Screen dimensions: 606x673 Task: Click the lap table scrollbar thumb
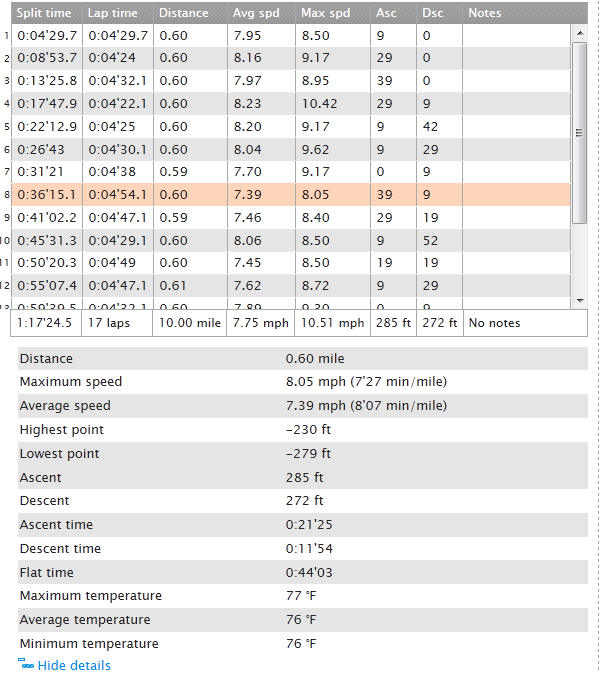pos(579,133)
